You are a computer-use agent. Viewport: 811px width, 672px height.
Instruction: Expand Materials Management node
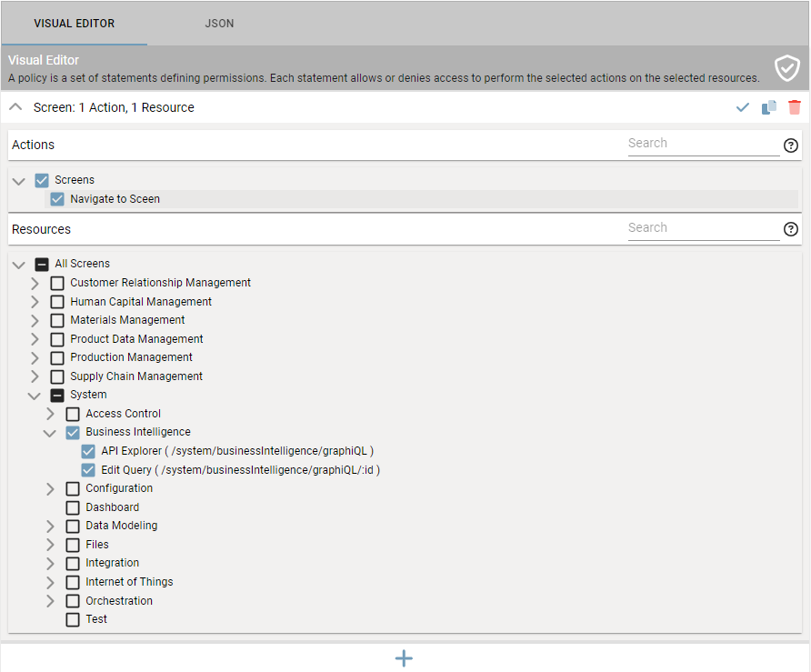click(35, 321)
